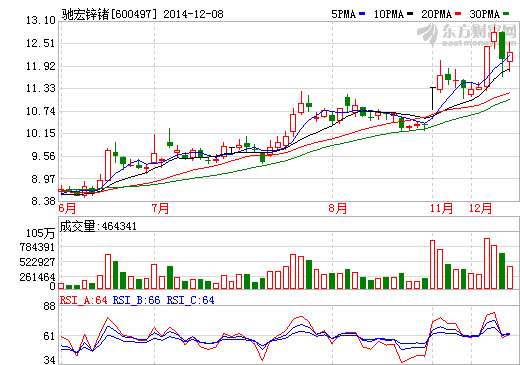This screenshot has width=520, height=365.
Task: Click the RSI_A:64 indicator label
Action: point(84,300)
